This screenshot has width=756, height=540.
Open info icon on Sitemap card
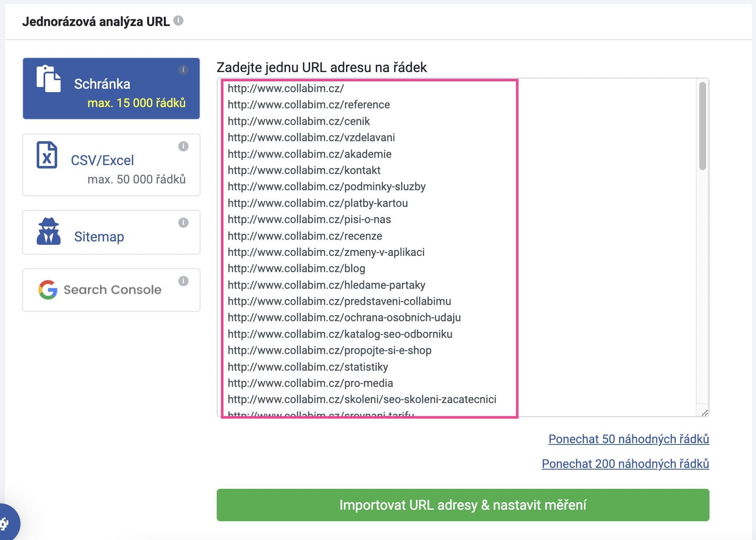183,223
